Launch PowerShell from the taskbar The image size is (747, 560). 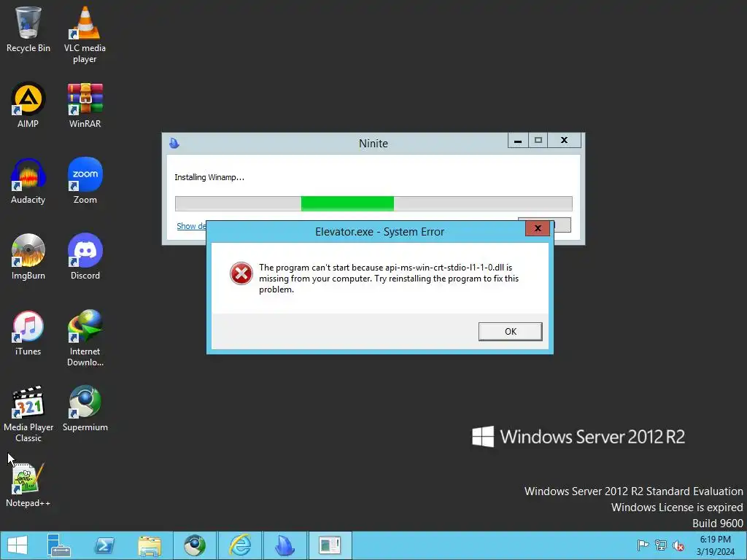104,545
